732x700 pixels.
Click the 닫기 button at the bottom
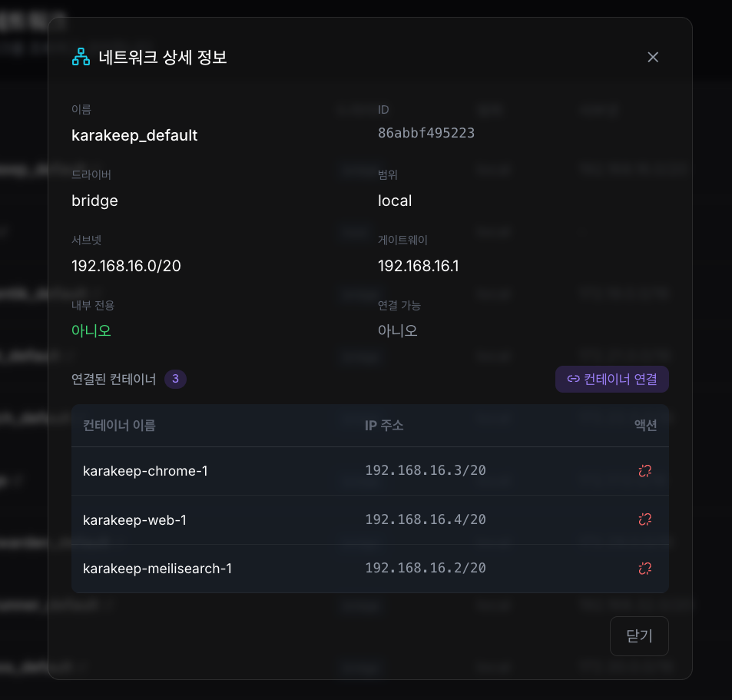639,636
